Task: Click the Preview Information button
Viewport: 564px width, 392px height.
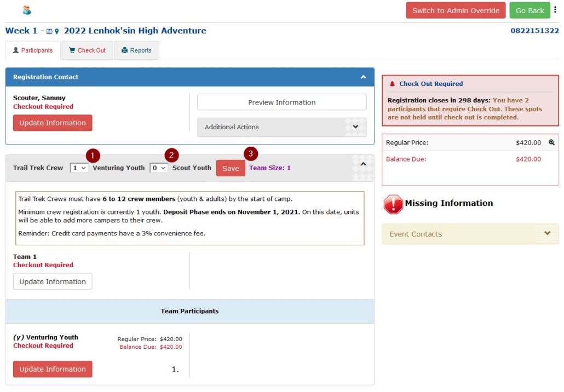Action: pos(281,102)
